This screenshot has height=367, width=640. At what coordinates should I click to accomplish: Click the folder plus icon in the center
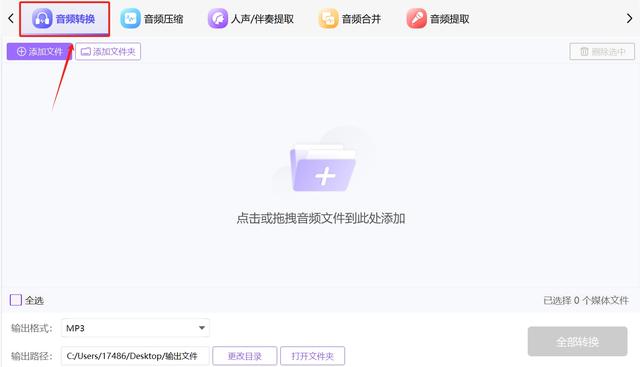(322, 168)
